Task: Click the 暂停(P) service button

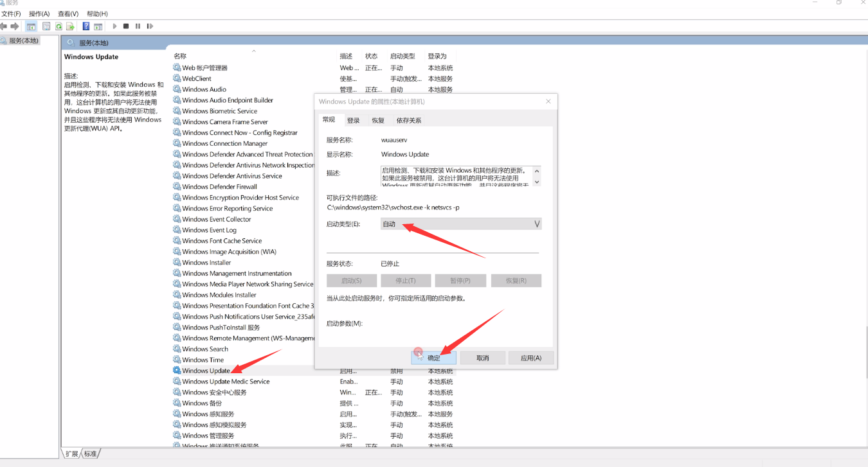Action: pos(460,281)
